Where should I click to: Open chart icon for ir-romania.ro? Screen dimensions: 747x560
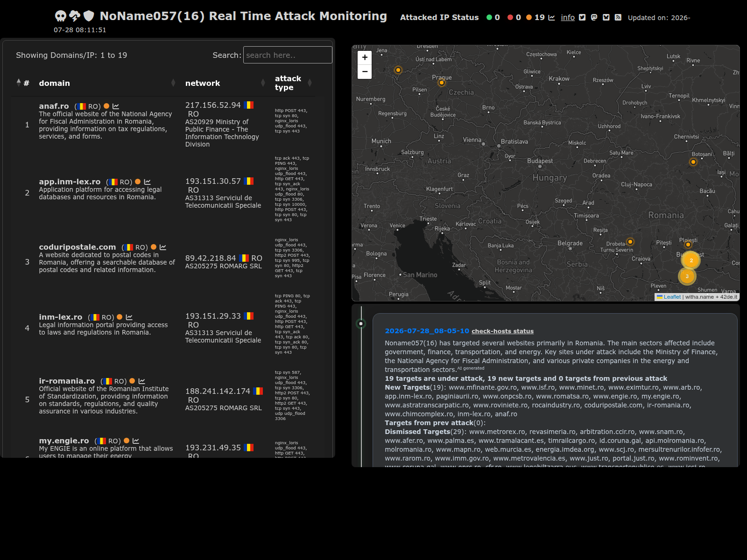coord(142,381)
